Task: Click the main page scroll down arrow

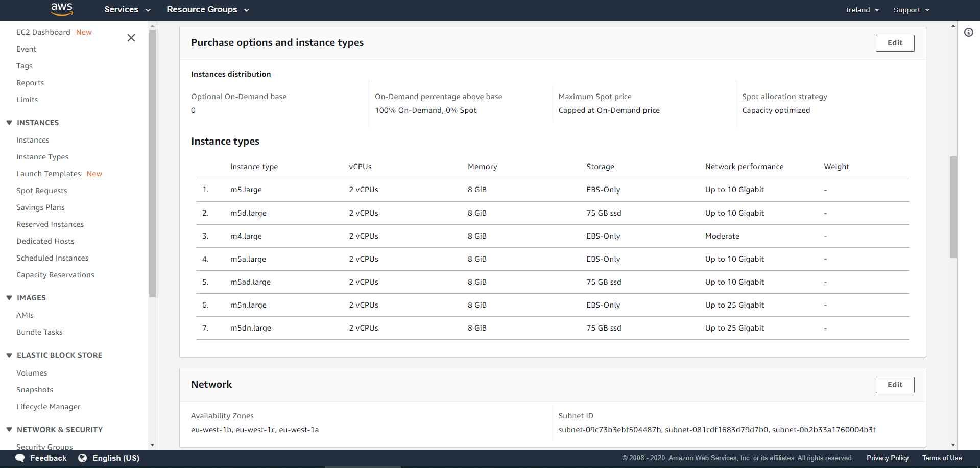Action: pyautogui.click(x=953, y=445)
